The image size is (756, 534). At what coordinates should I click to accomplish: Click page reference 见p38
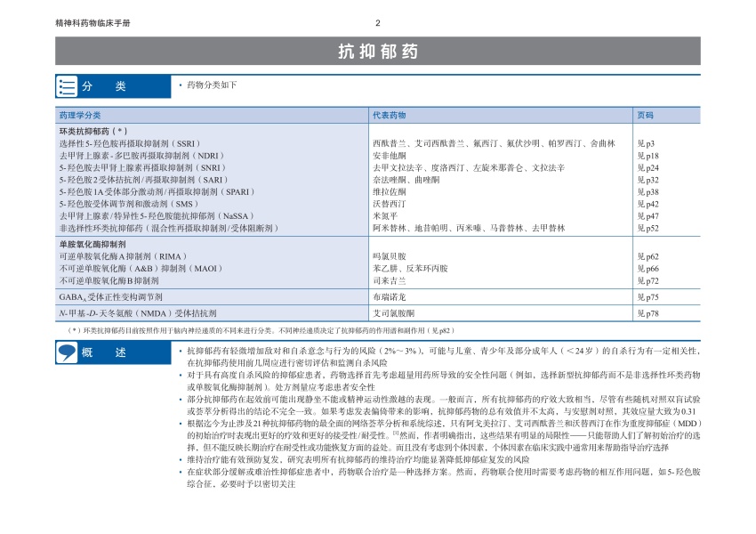pos(647,191)
